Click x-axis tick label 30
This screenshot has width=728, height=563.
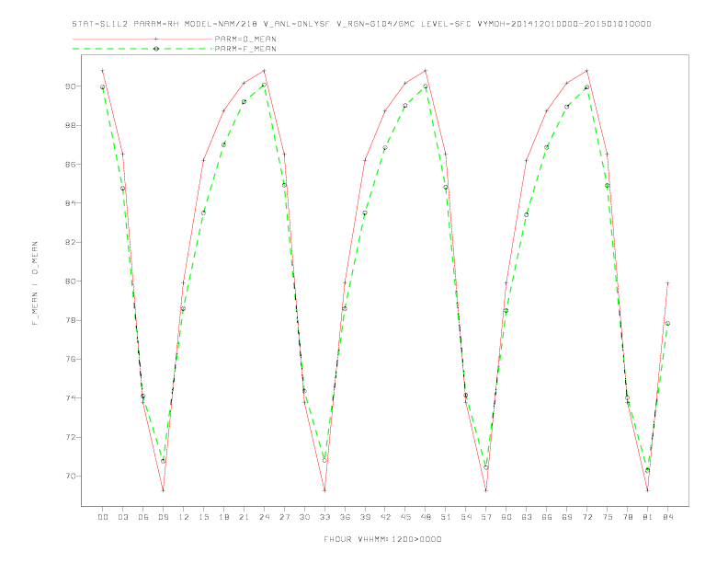304,517
